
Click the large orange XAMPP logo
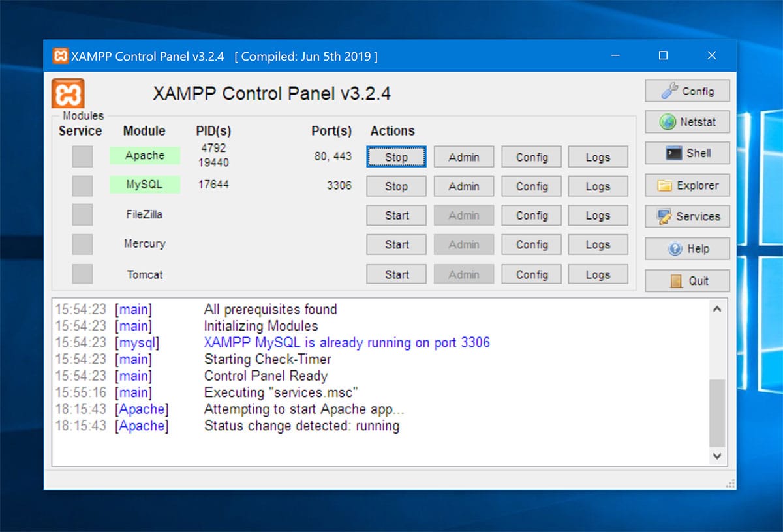click(68, 93)
